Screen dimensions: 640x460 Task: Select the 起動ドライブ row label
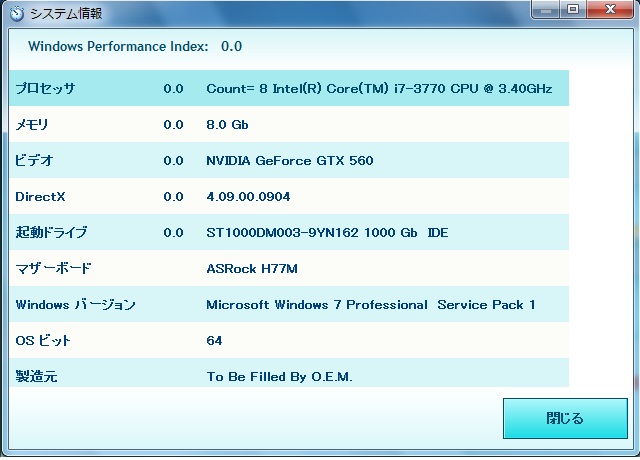pyautogui.click(x=51, y=232)
